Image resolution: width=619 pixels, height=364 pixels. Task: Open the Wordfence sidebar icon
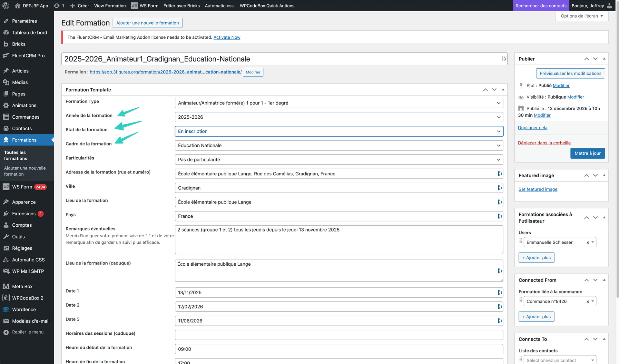pyautogui.click(x=6, y=310)
